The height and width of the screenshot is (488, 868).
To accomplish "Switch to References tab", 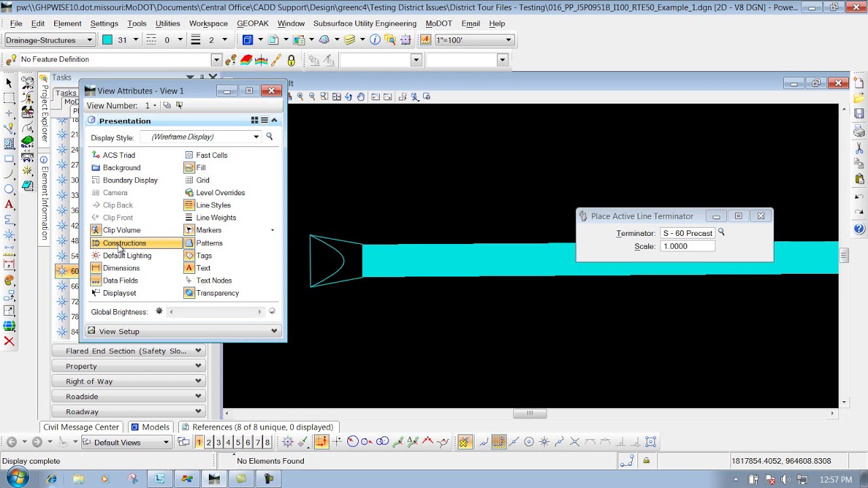I will pos(257,427).
